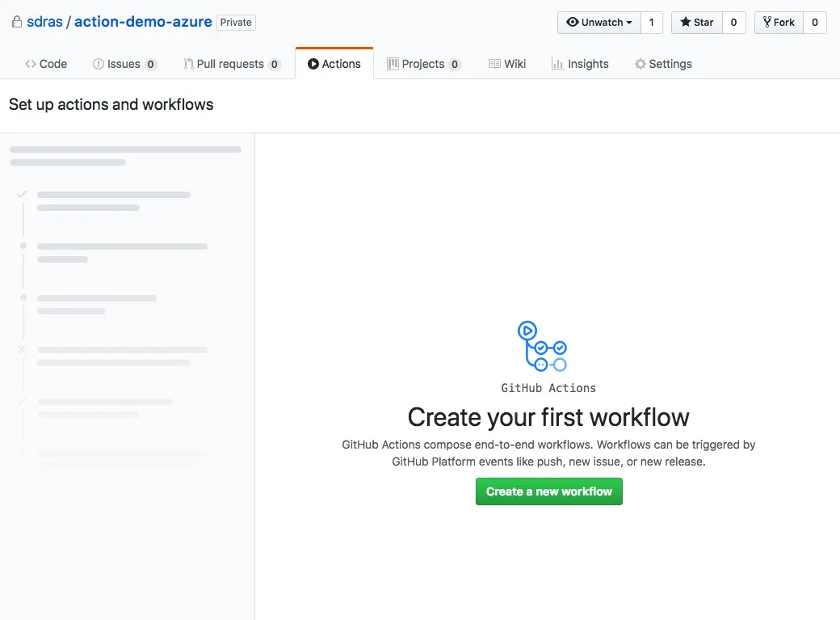This screenshot has width=840, height=620.
Task: Click the Projects board icon
Action: [393, 64]
